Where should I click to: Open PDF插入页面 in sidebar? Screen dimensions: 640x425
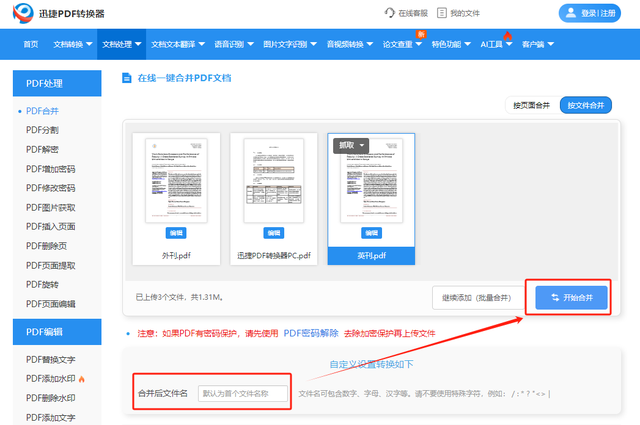tap(51, 227)
